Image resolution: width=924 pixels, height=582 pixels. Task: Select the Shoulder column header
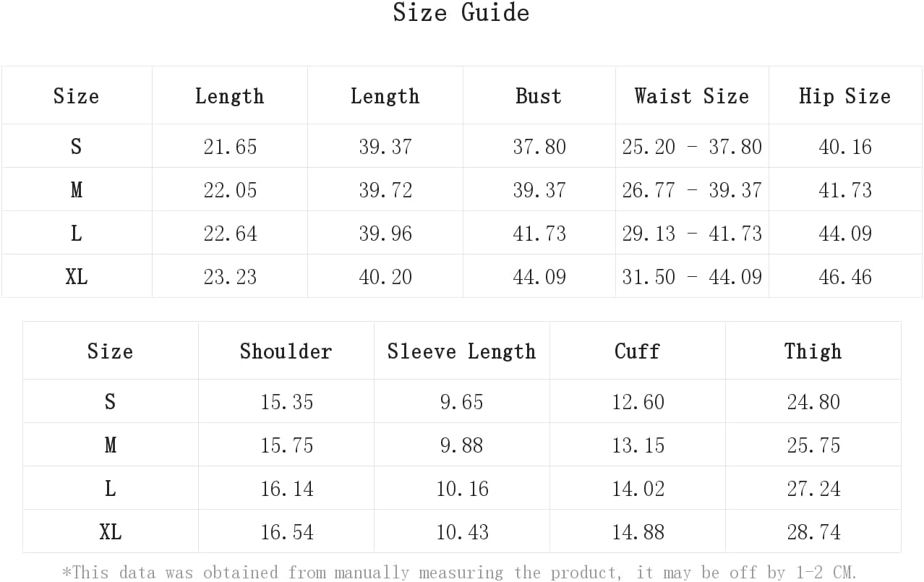[286, 351]
